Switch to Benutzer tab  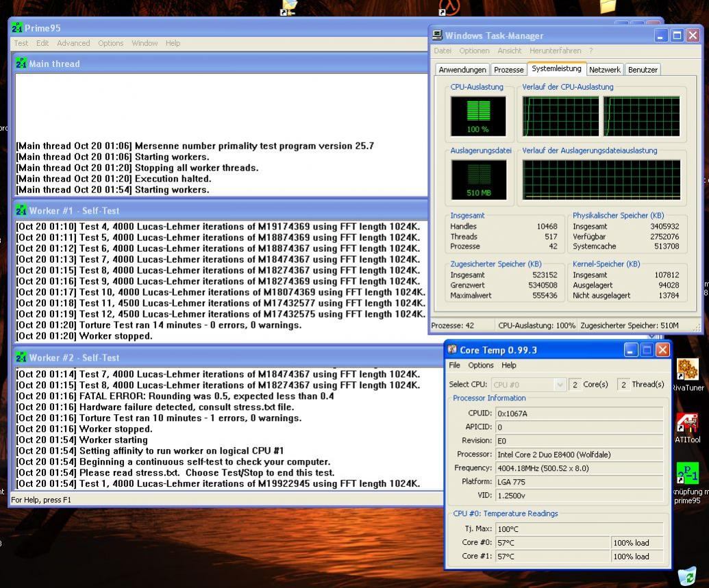[x=643, y=70]
